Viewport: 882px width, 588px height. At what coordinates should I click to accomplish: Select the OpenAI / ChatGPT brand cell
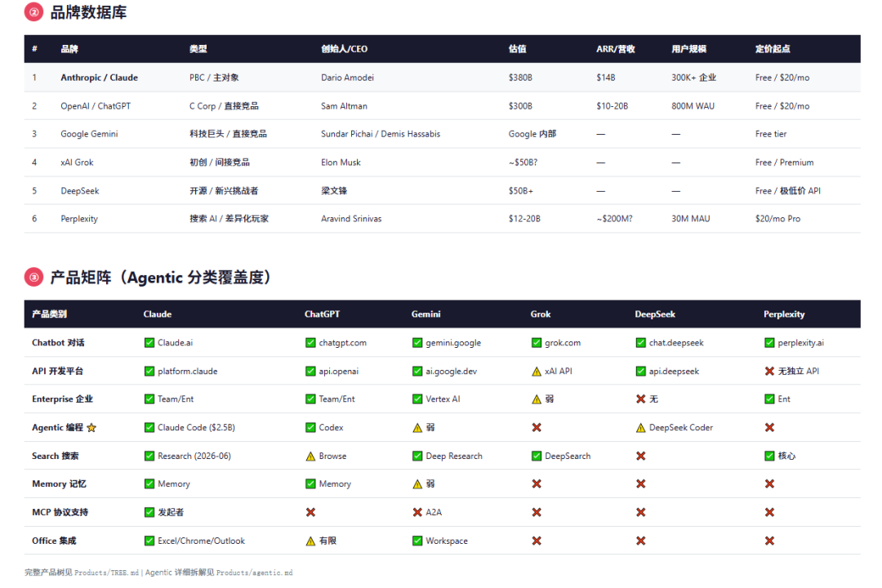click(96, 106)
